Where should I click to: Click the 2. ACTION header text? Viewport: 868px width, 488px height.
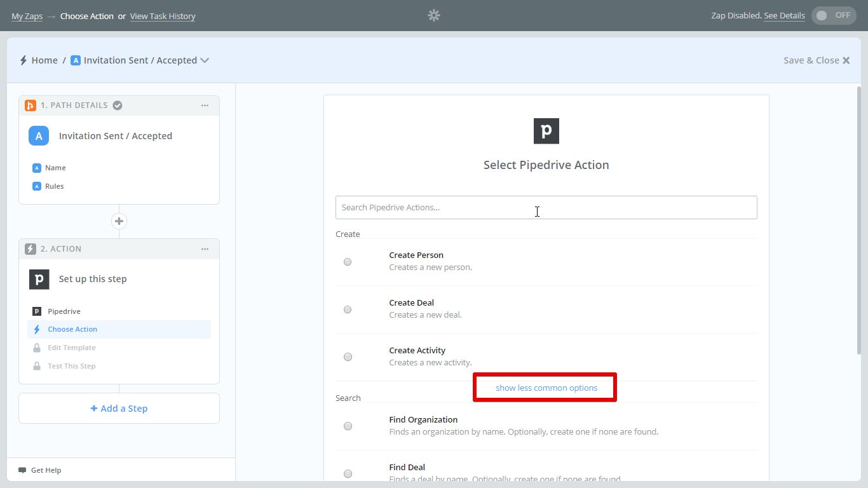pos(61,249)
